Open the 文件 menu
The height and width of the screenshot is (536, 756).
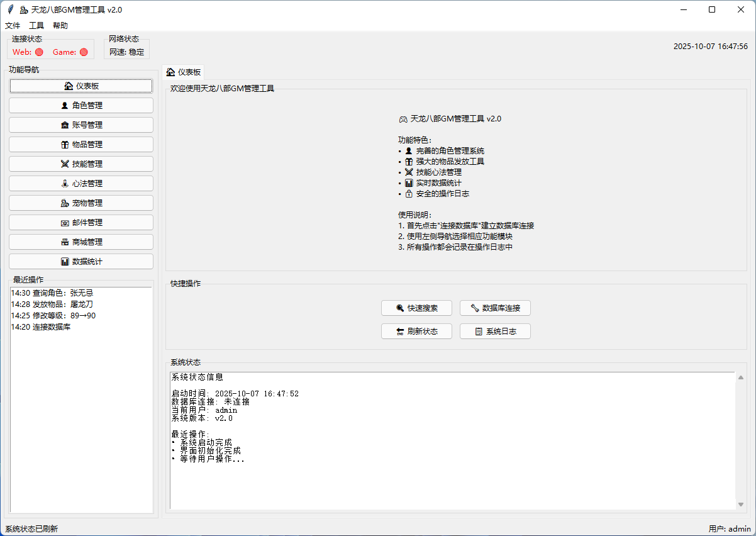click(x=13, y=26)
